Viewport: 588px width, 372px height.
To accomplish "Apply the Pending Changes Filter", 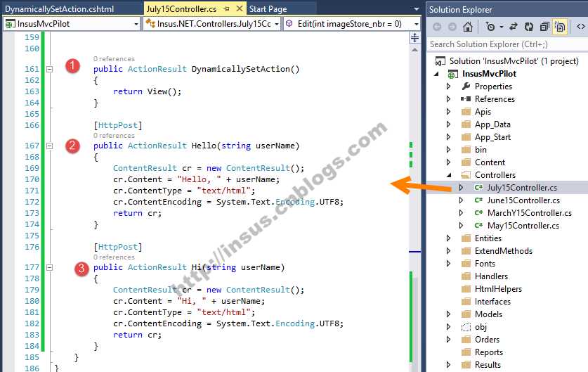I will pyautogui.click(x=490, y=27).
